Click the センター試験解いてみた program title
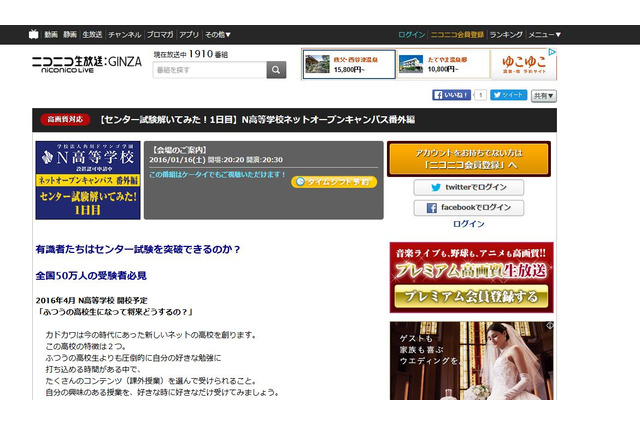 tap(258, 120)
